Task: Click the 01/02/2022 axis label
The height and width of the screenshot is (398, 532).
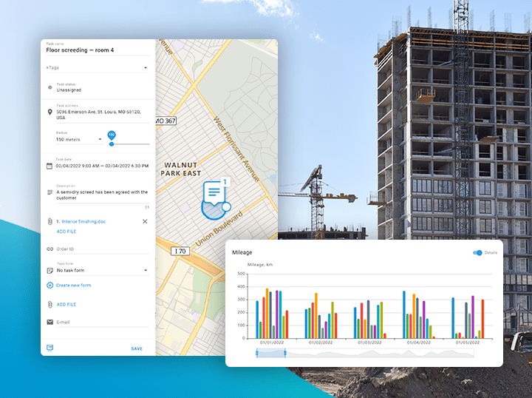Action: pos(321,343)
